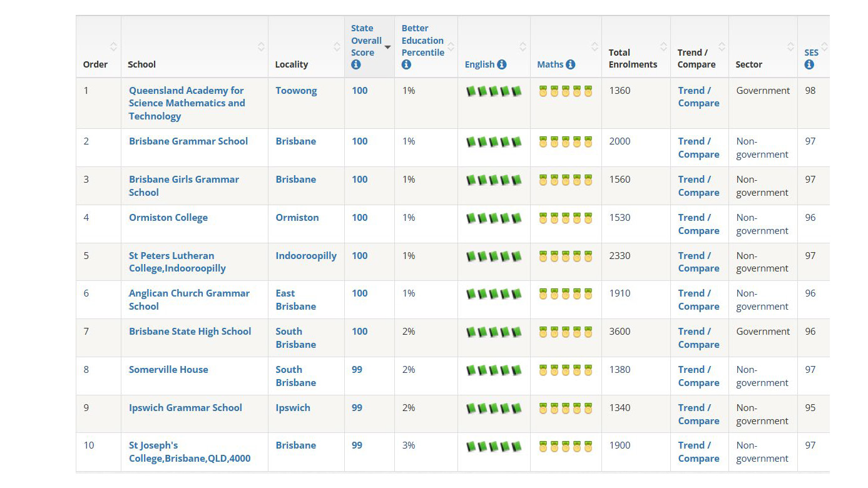The image size is (868, 488).
Task: Click score 99 for St Joseph's College
Action: tap(357, 445)
